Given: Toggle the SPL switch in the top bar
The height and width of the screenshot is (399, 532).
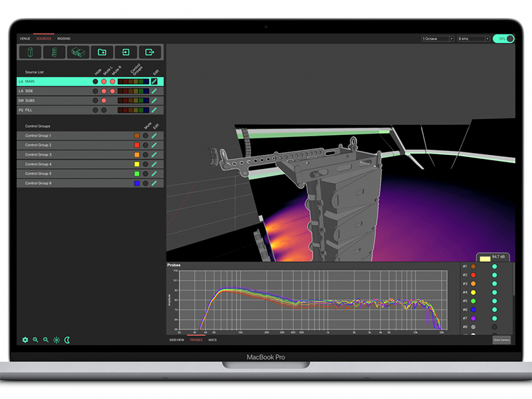Looking at the screenshot, I should click(x=503, y=39).
